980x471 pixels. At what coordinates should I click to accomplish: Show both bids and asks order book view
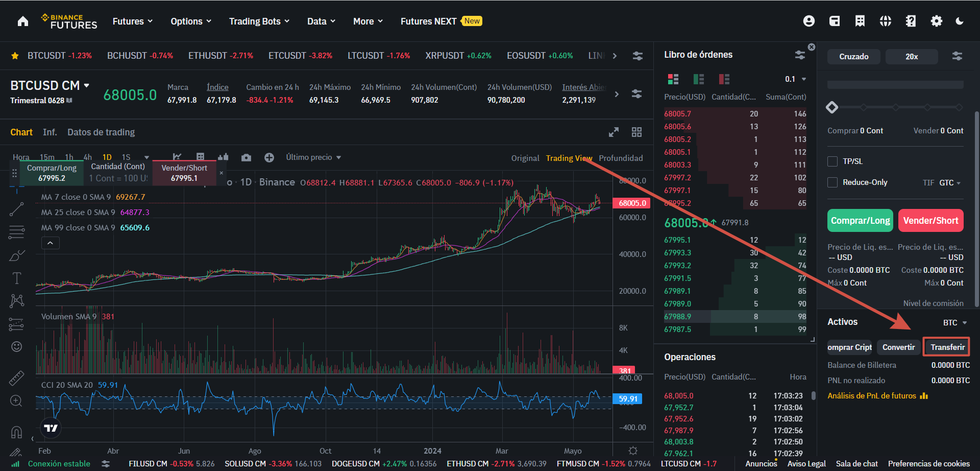tap(673, 79)
